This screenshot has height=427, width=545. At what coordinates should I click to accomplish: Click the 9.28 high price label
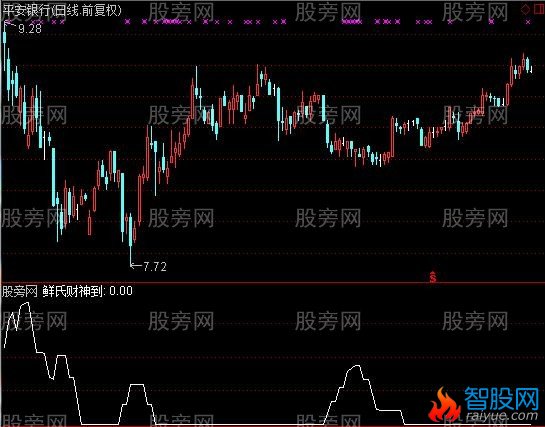pyautogui.click(x=30, y=29)
